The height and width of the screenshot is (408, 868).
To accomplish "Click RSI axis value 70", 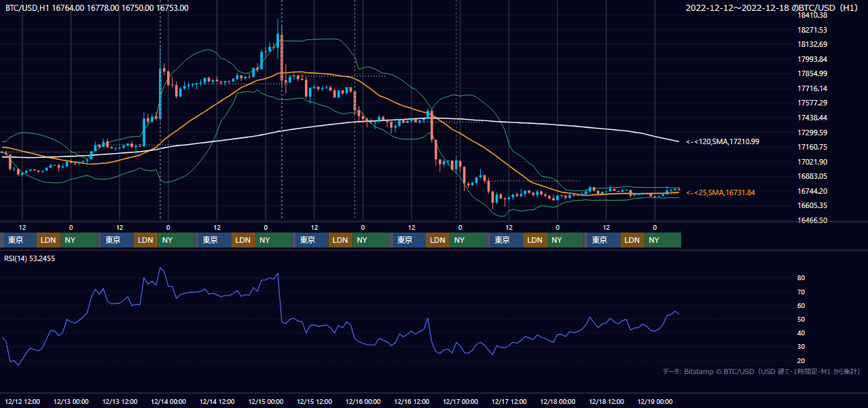I will pyautogui.click(x=801, y=292).
